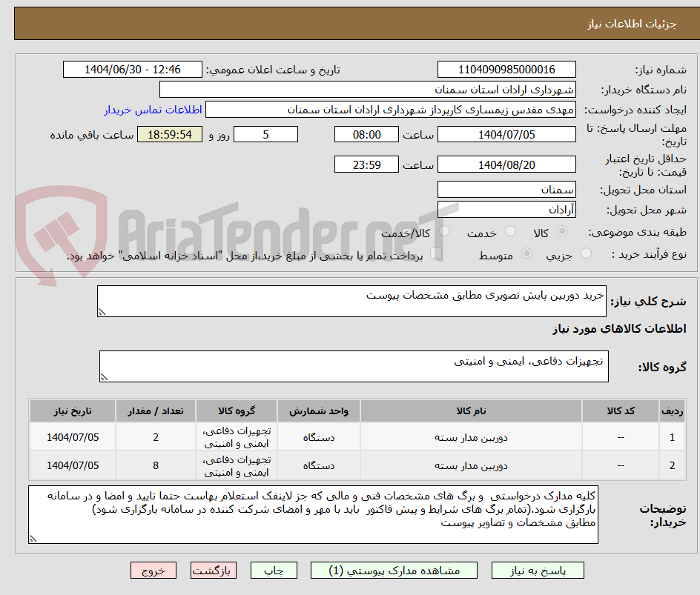This screenshot has height=595, width=700.
Task: Click the روز field showing 5
Action: pyautogui.click(x=265, y=134)
